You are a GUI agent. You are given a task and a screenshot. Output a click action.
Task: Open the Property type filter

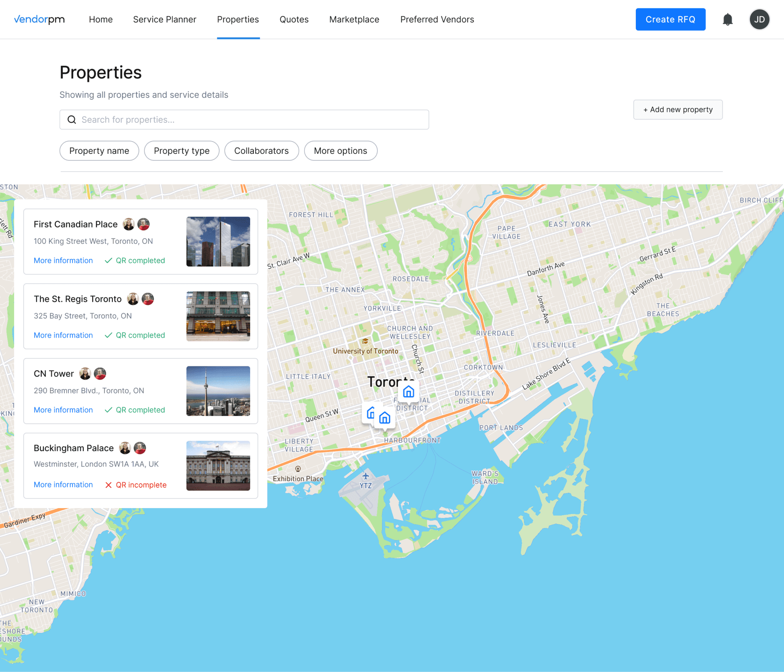click(x=181, y=151)
